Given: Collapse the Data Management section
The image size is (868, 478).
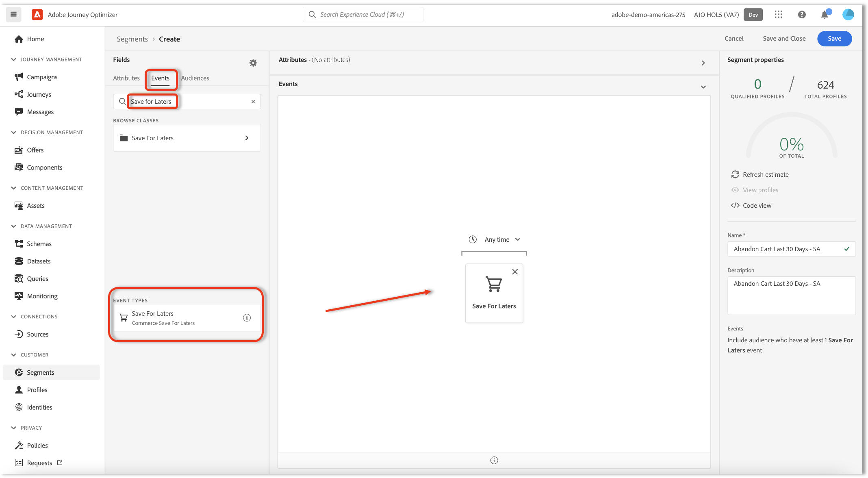Looking at the screenshot, I should click(13, 226).
